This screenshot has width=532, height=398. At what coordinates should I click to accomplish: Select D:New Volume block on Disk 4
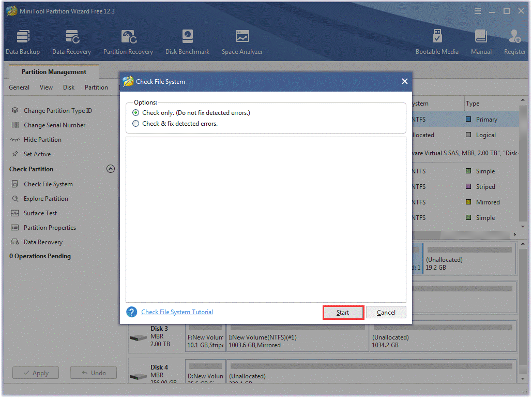205,372
